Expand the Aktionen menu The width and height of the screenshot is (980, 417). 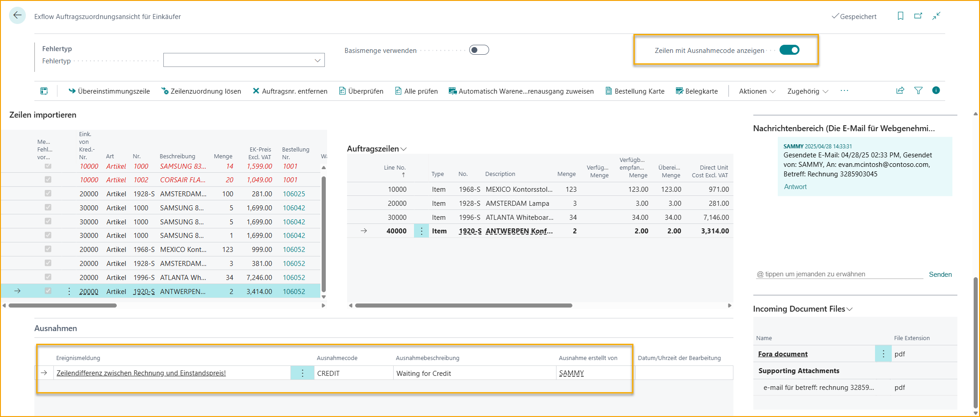[x=757, y=91]
